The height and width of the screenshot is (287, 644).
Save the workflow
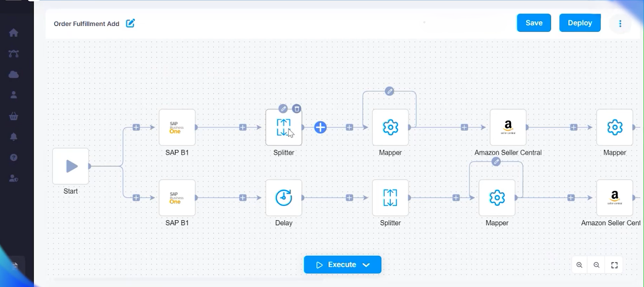(534, 23)
